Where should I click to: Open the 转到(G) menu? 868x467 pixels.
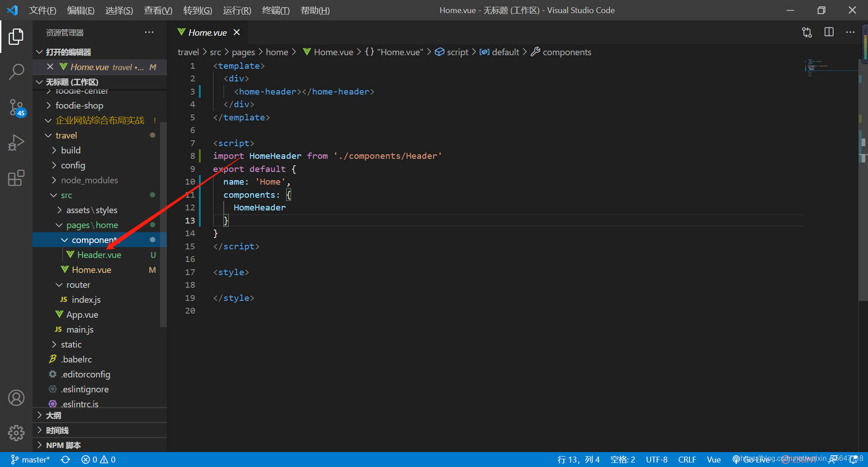[x=198, y=10]
